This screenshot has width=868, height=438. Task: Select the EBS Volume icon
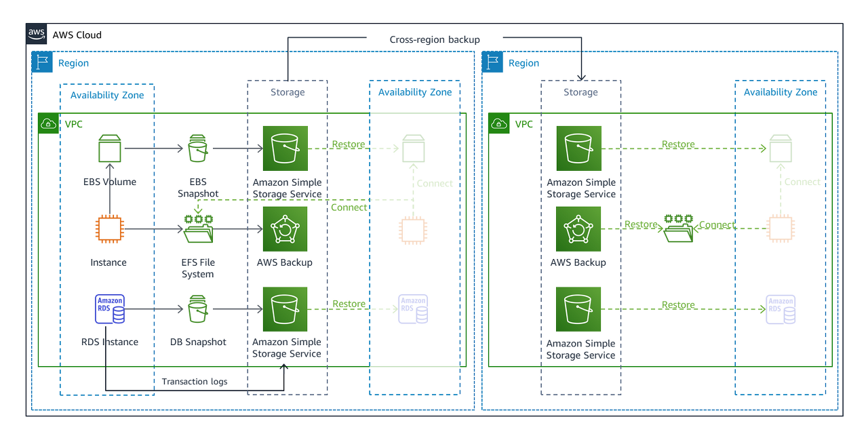click(x=109, y=148)
